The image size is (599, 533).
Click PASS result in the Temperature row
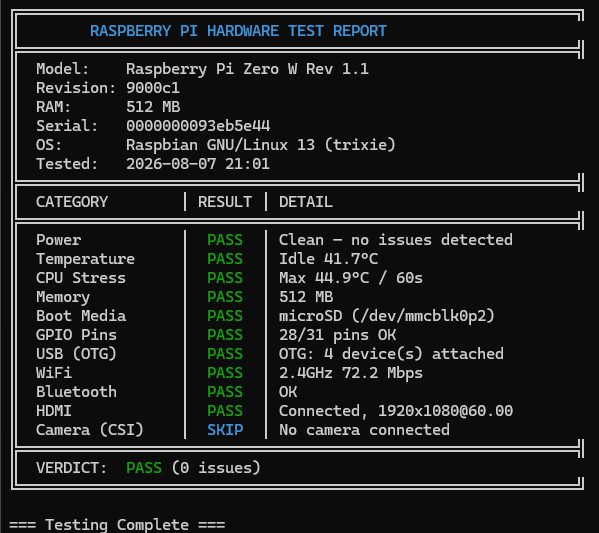[x=225, y=259]
